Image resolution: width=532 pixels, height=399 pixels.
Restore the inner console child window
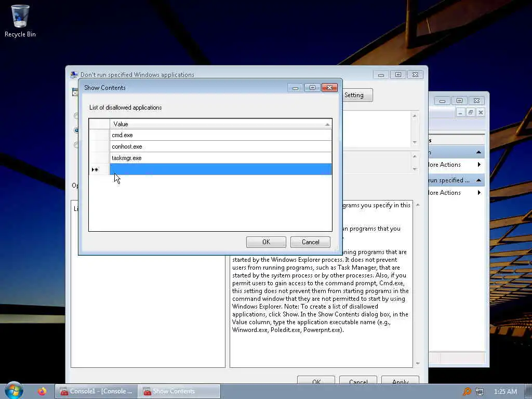(470, 112)
